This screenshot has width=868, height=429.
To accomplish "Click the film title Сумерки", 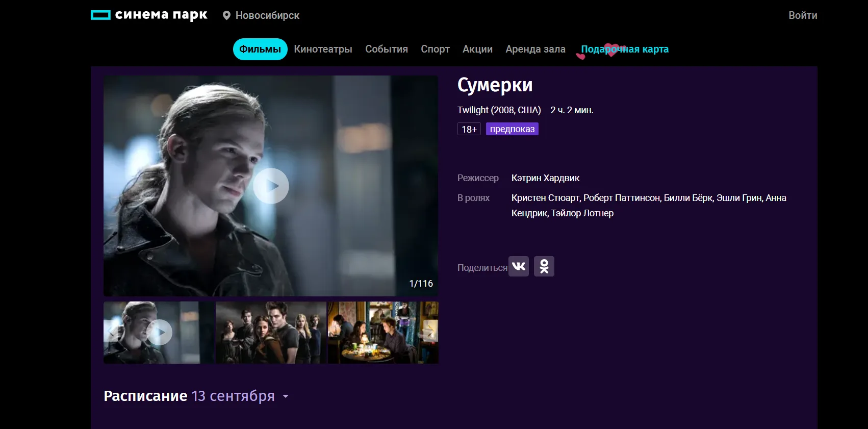I will pyautogui.click(x=495, y=85).
